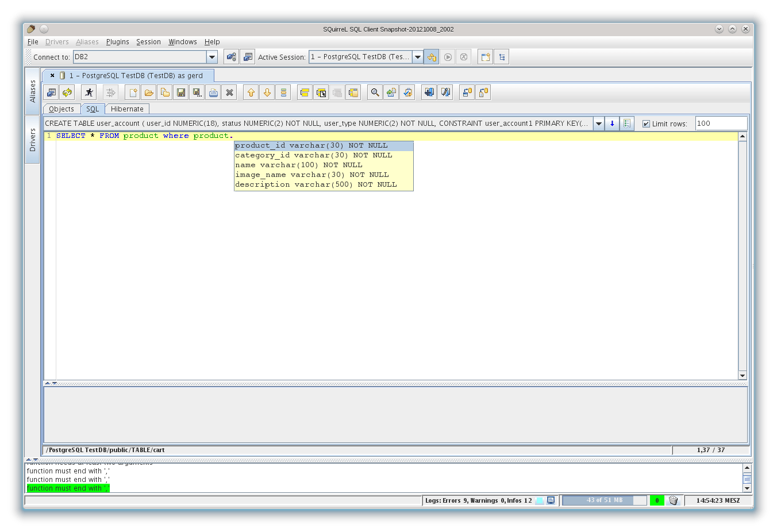Load previous SQL via the up-arrow icon
Screen dimensions: 777x532
pos(251,92)
